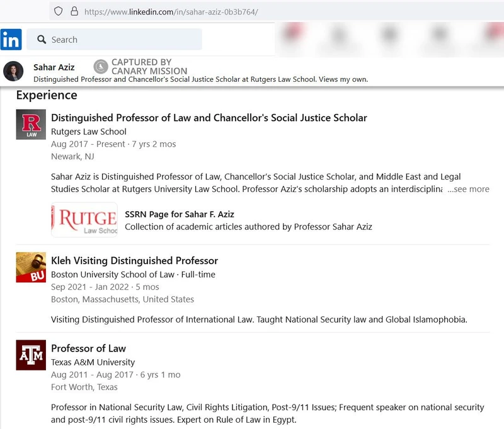Open the Distinguished Professor of Law job title
Viewport: 504px width, 429px height.
[x=209, y=118]
